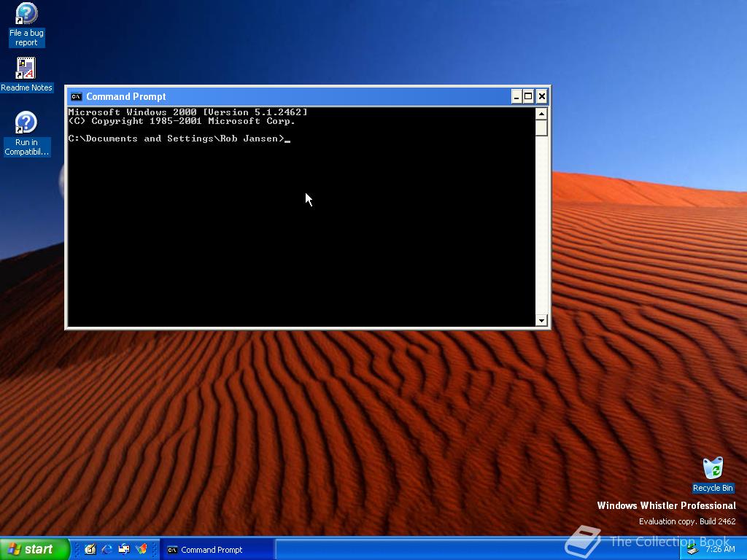Screen dimensions: 747x560
Task: Maximize the Command Prompt window
Action: (x=528, y=97)
